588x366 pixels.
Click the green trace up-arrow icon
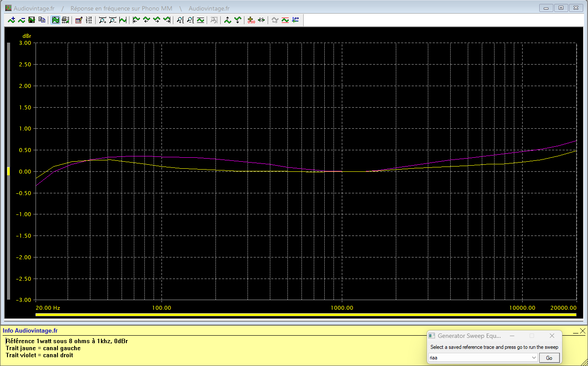pos(227,20)
